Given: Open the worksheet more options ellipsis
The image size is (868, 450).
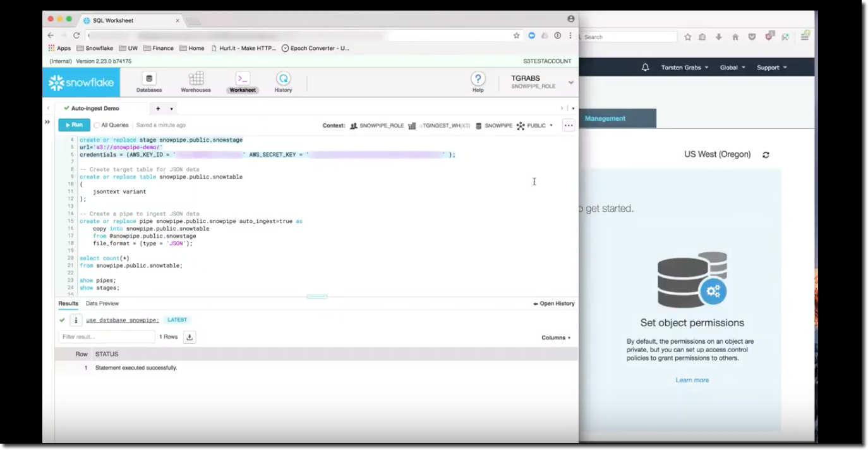Looking at the screenshot, I should tap(569, 125).
